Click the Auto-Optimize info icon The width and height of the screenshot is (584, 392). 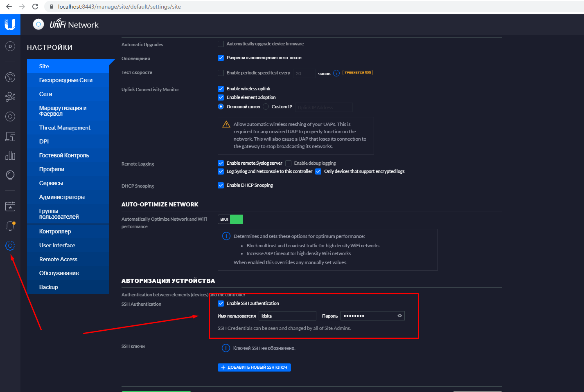[x=226, y=236]
